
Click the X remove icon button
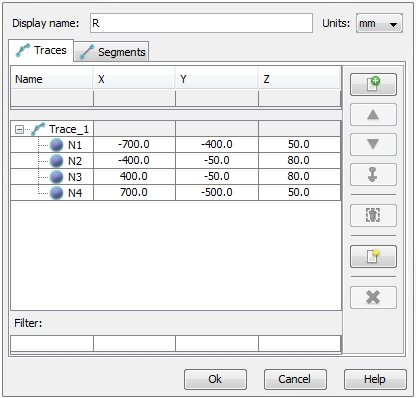pyautogui.click(x=373, y=297)
